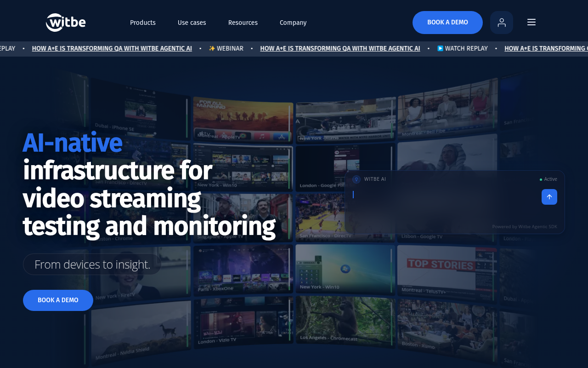588x368 pixels.
Task: Click the Witbe AI chat icon
Action: coord(356,179)
